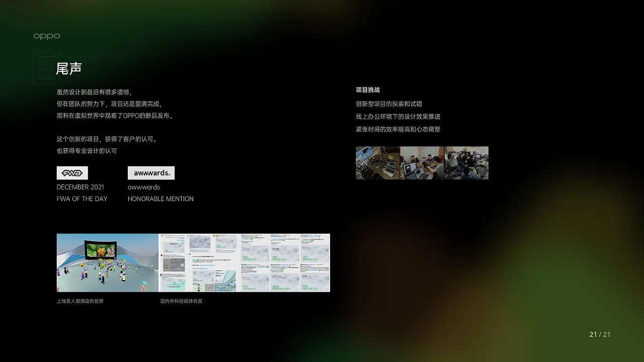The width and height of the screenshot is (644, 362).
Task: Select the FWA badge logo
Action: click(x=72, y=173)
